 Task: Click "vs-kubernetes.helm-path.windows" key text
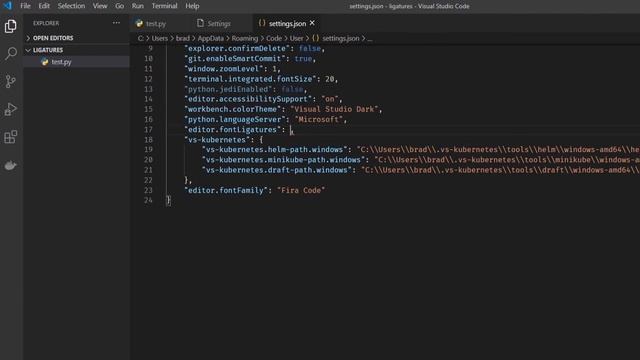[274, 150]
